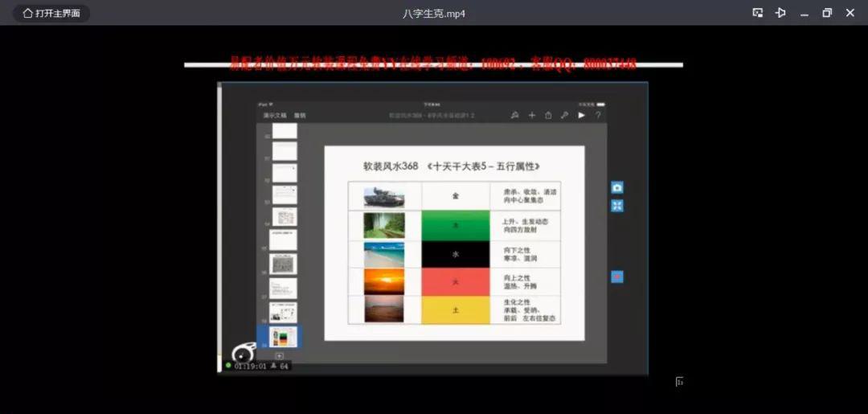The width and height of the screenshot is (868, 414).
Task: Click the blue fullscreen expand icon
Action: click(x=617, y=206)
